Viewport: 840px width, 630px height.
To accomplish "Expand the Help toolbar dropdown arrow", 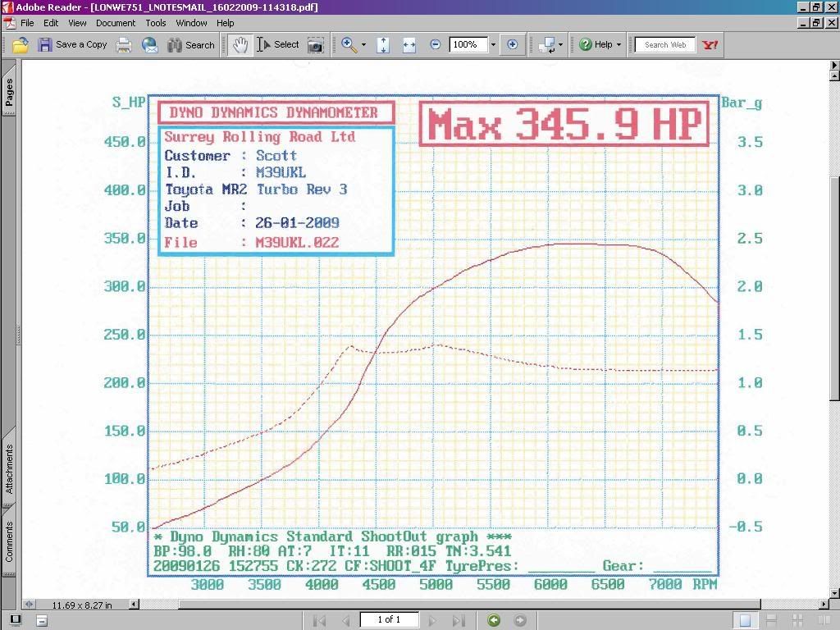I will click(x=619, y=45).
